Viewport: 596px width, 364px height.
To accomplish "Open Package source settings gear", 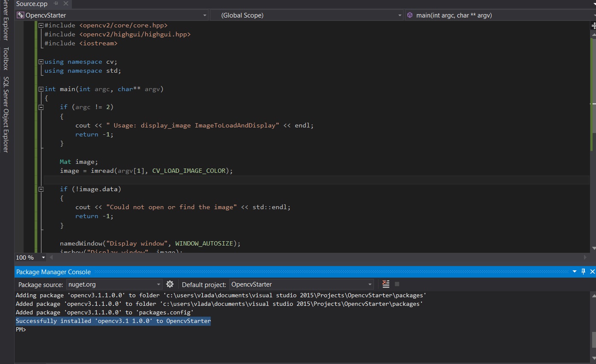I will (170, 284).
